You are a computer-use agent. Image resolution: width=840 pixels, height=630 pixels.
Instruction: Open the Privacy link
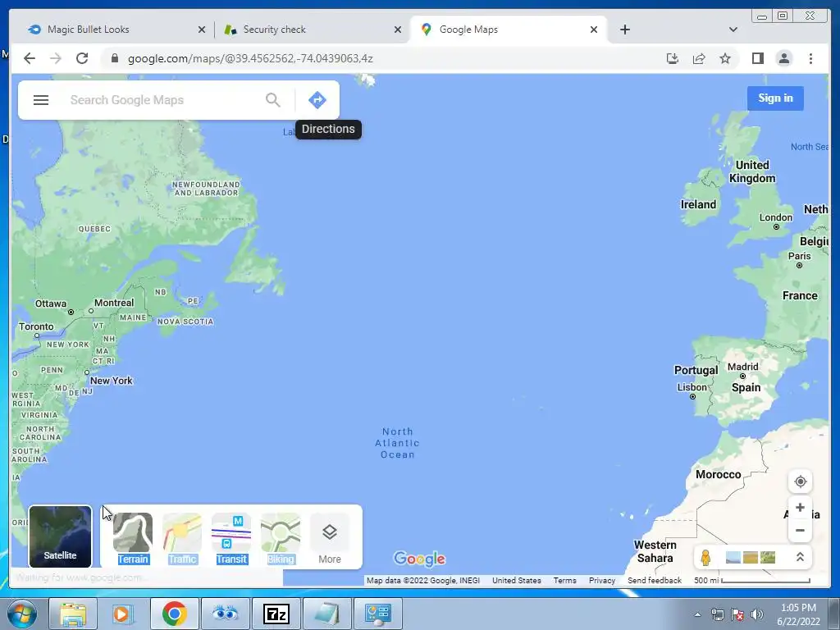(601, 580)
